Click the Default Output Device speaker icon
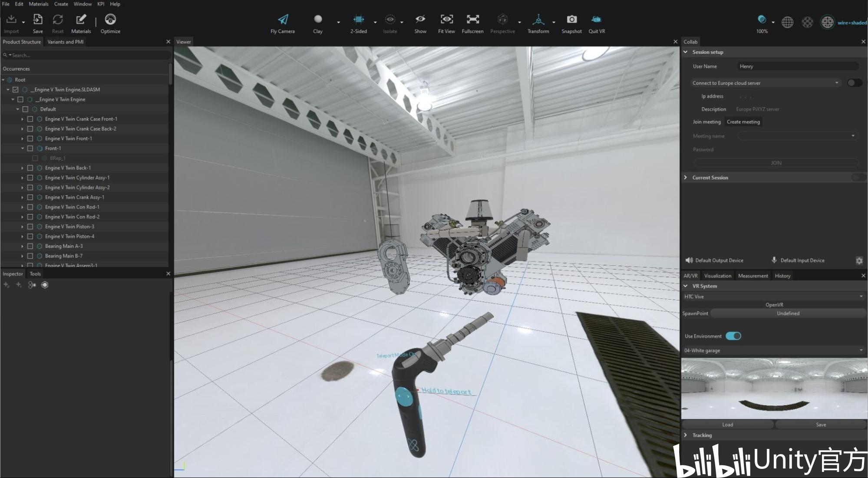868x478 pixels. tap(689, 260)
